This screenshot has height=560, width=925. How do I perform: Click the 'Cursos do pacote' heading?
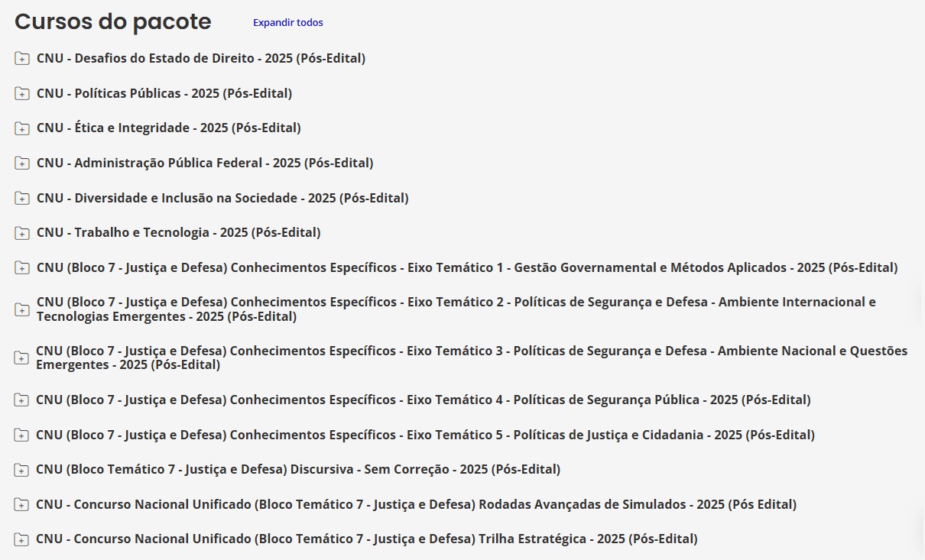click(x=113, y=22)
